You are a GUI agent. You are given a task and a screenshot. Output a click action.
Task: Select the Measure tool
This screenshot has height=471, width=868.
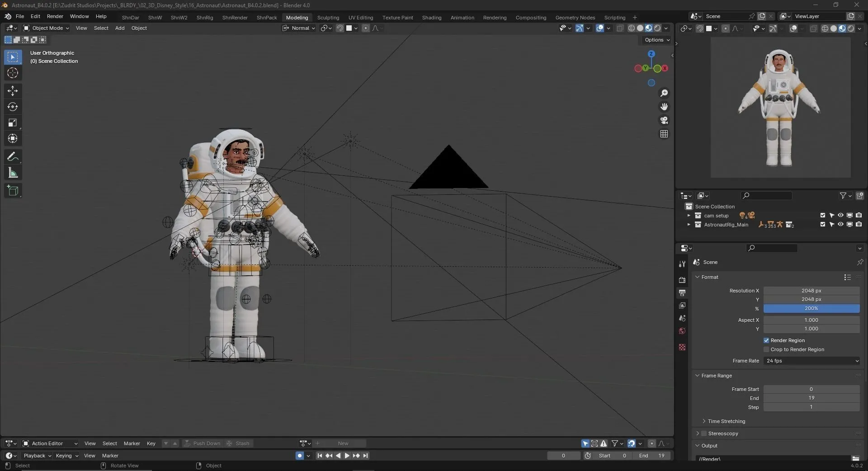click(13, 172)
